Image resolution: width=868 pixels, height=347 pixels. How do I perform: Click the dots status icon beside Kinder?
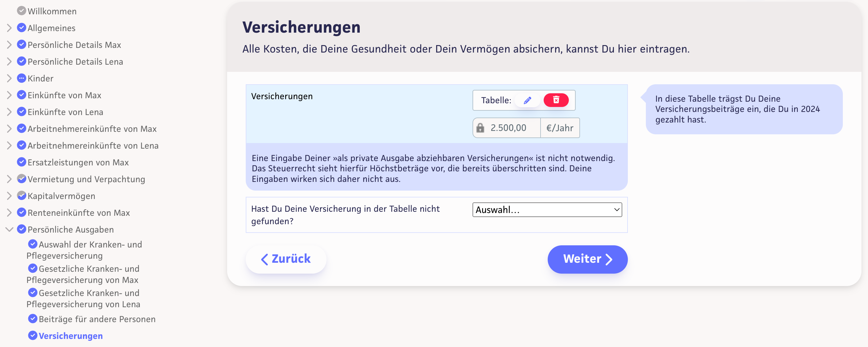click(21, 78)
